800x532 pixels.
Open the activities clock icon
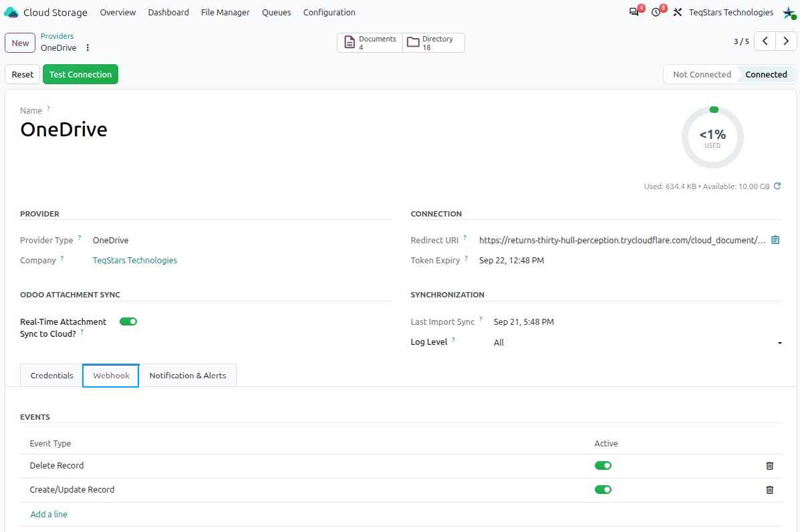(656, 12)
